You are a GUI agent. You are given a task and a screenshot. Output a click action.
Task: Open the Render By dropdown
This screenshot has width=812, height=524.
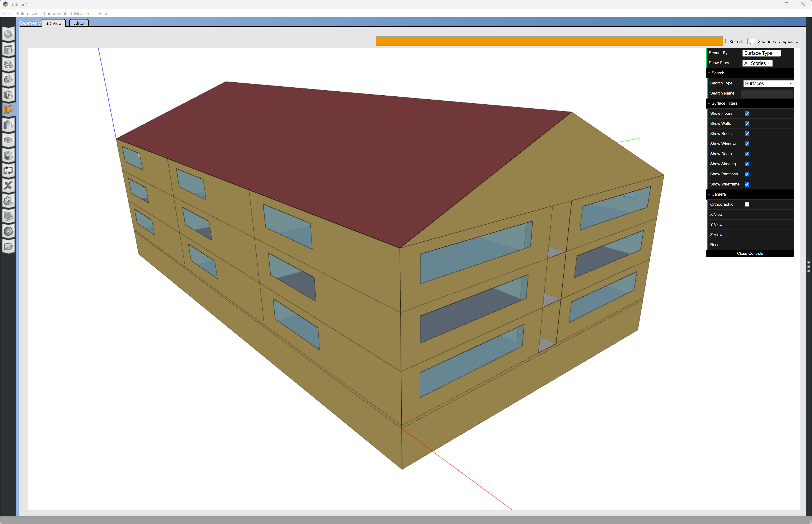coord(761,53)
